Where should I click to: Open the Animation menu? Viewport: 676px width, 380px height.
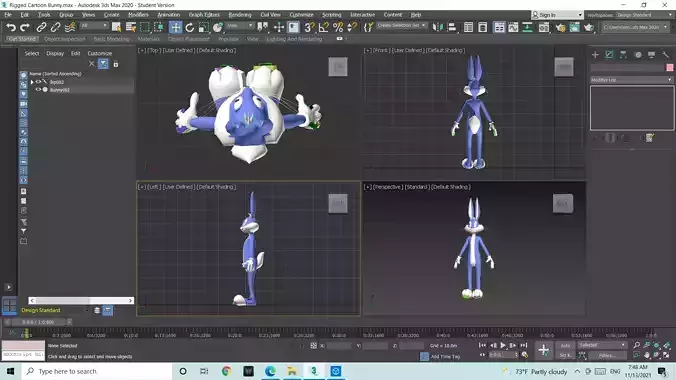coord(168,15)
